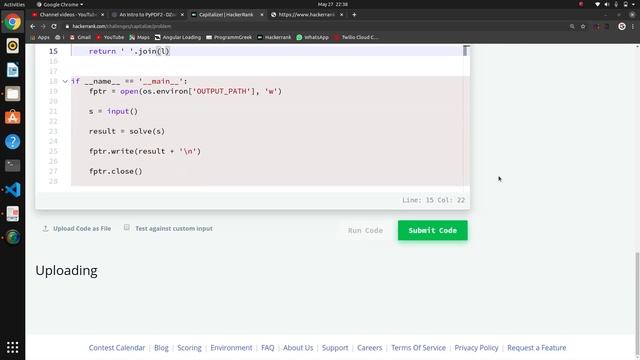Expand the system menu arrow in top bar
This screenshot has height=360, width=640.
point(633,4)
